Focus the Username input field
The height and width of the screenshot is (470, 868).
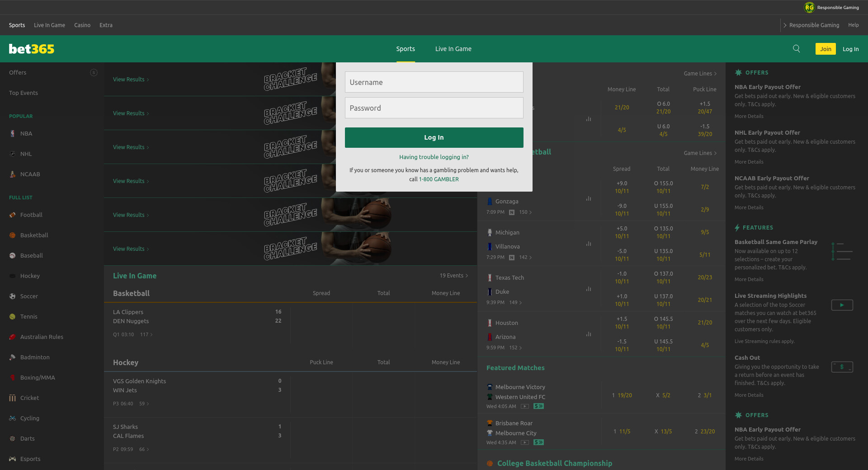[x=434, y=82]
